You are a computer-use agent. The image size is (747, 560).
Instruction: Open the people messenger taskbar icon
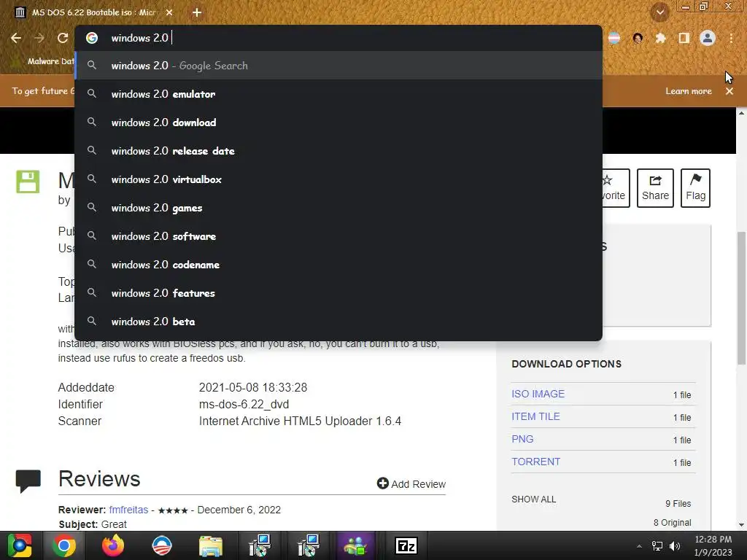coord(356,545)
